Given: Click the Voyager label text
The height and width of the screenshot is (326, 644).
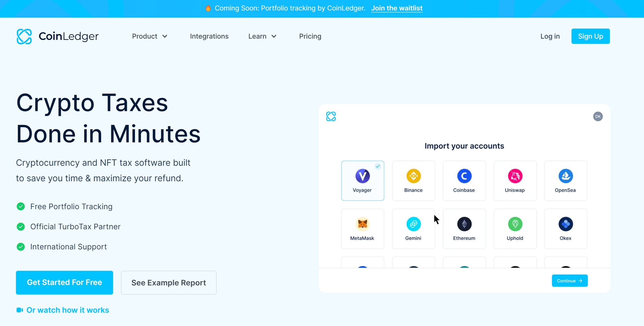Looking at the screenshot, I should (x=362, y=190).
